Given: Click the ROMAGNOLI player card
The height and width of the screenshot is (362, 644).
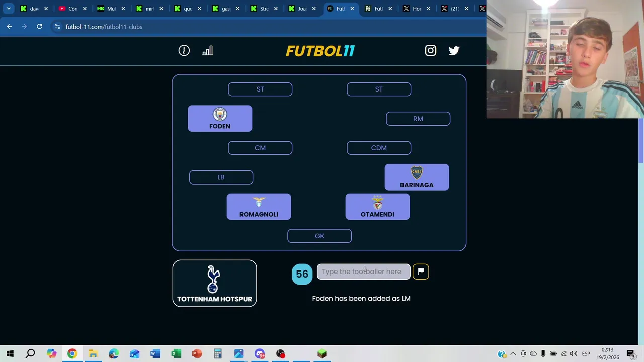Looking at the screenshot, I should [259, 207].
